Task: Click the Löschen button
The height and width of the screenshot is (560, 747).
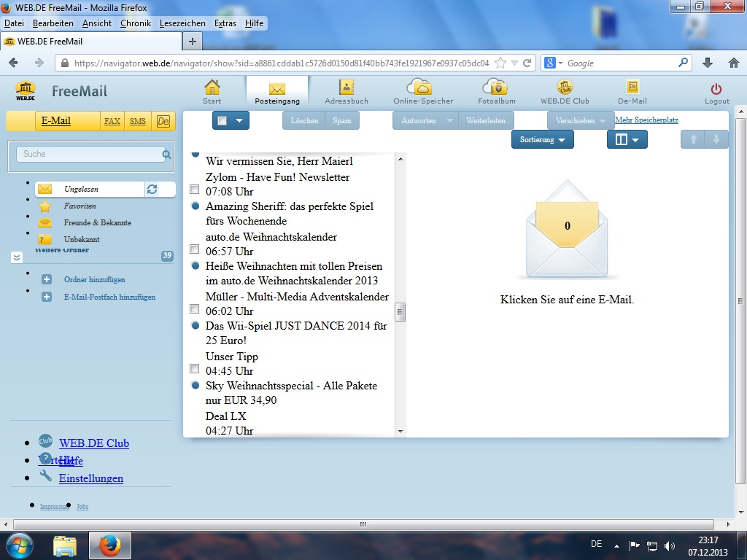Action: (304, 120)
